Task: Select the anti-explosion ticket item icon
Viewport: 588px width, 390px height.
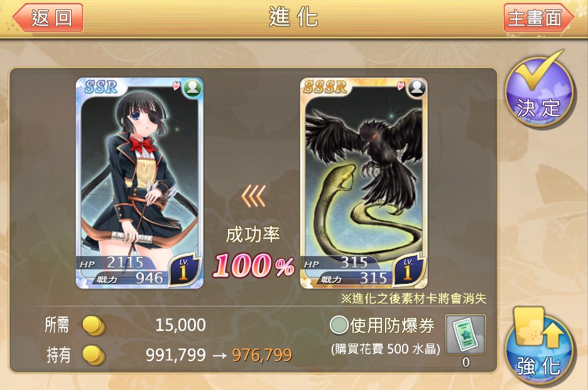Action: click(x=465, y=335)
